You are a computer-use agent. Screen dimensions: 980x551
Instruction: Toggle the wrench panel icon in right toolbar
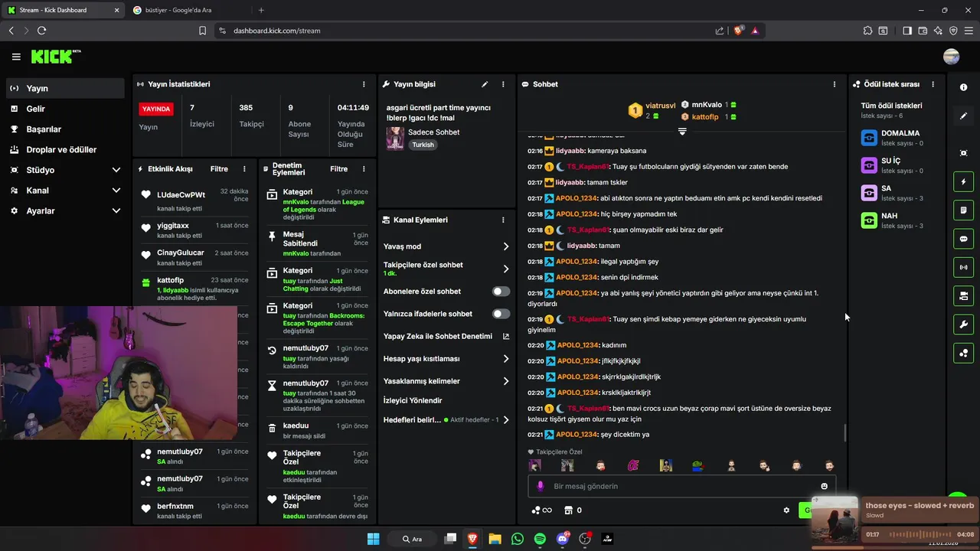click(x=964, y=324)
